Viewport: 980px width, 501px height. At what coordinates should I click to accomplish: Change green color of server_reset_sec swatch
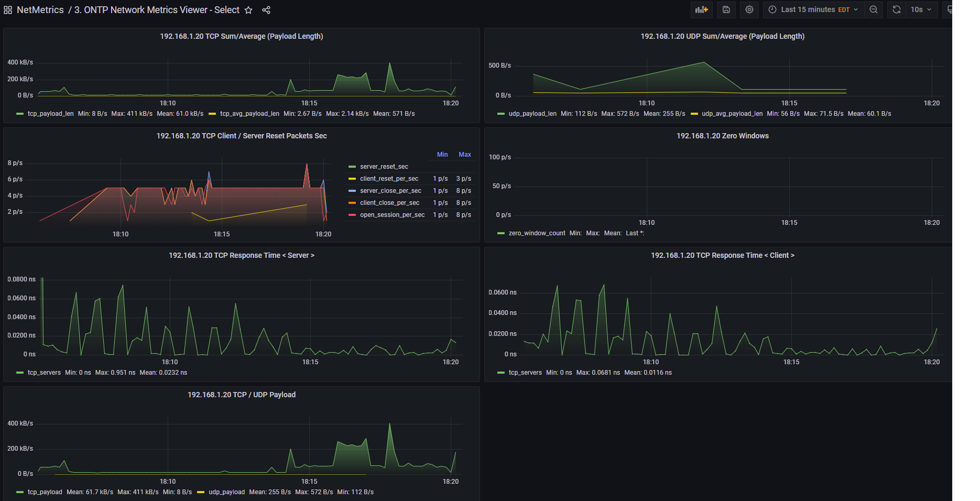pyautogui.click(x=352, y=167)
